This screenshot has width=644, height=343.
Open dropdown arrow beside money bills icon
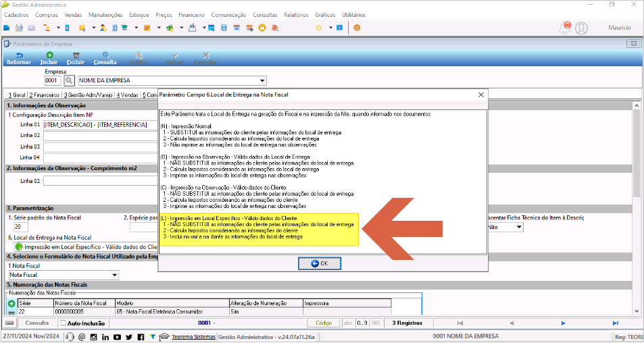pyautogui.click(x=182, y=28)
